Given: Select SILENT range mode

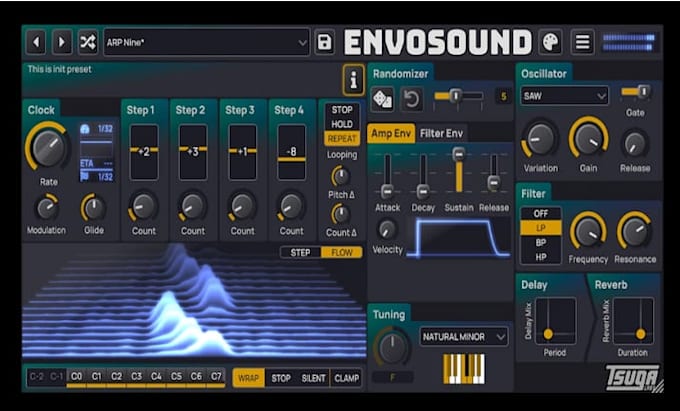Looking at the screenshot, I should [x=313, y=378].
